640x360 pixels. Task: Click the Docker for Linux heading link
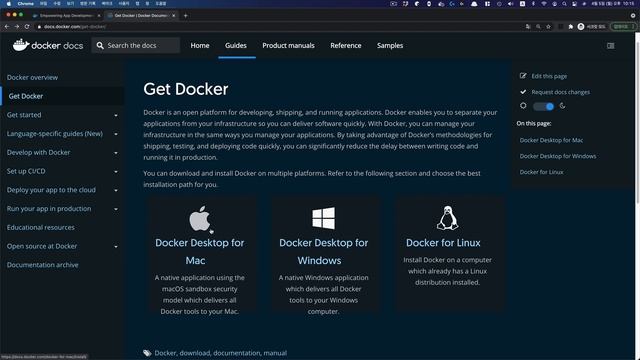[443, 243]
